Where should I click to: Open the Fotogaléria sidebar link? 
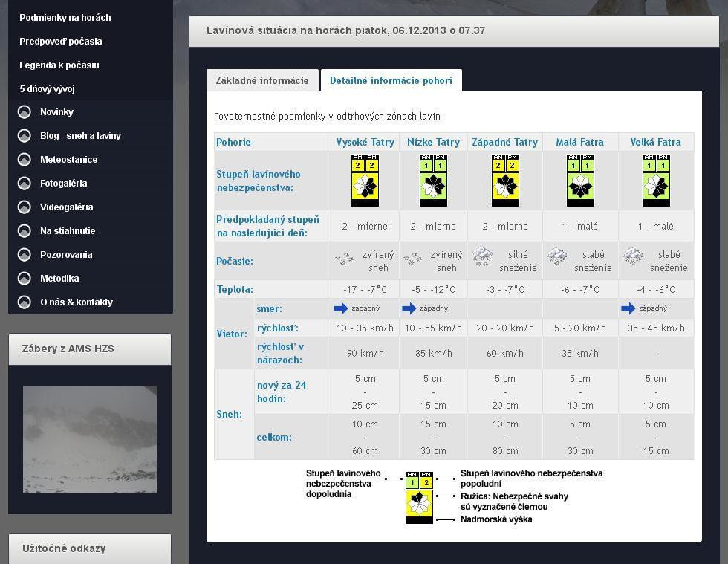pos(63,184)
